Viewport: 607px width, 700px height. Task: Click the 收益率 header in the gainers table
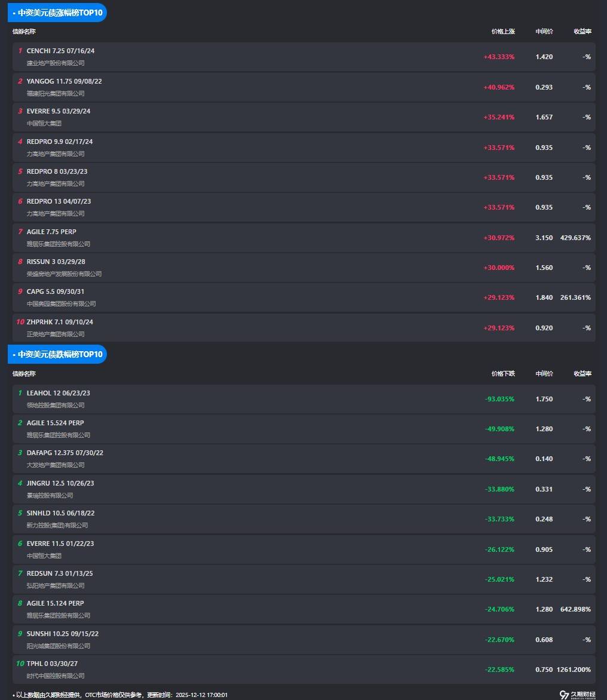pos(583,31)
